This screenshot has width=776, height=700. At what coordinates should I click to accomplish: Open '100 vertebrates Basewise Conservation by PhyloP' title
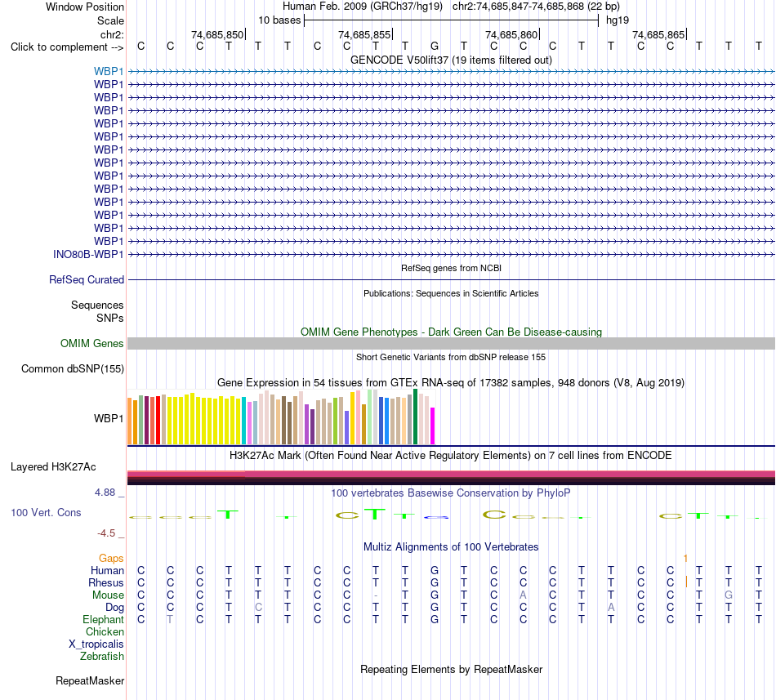451,493
